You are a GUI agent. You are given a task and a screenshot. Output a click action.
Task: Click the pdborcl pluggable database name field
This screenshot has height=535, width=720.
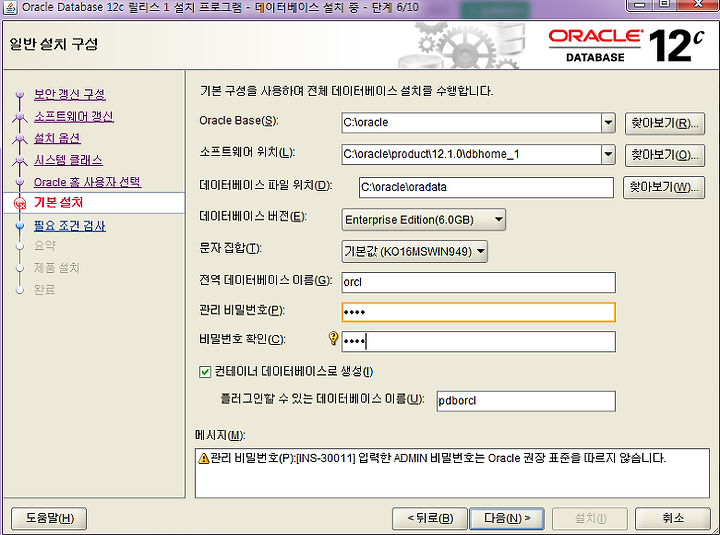pos(526,401)
